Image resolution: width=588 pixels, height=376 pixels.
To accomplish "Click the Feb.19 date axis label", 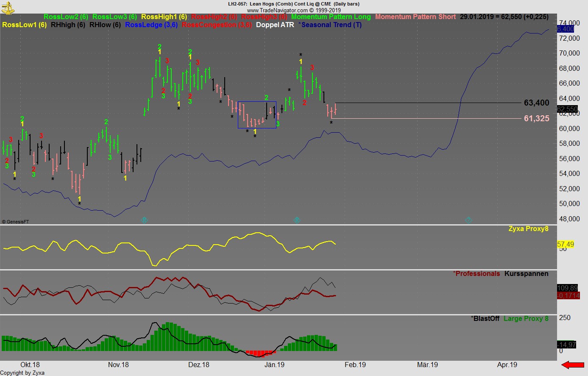I will (x=355, y=365).
